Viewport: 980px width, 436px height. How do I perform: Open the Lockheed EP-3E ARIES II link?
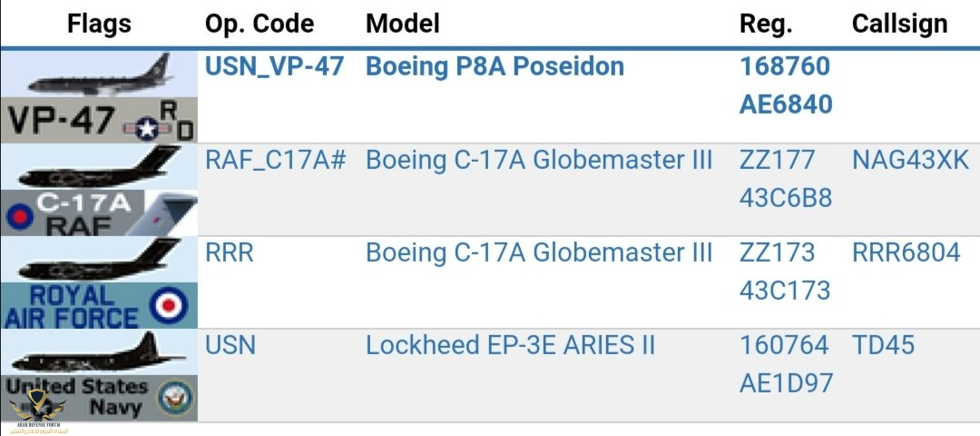point(511,345)
